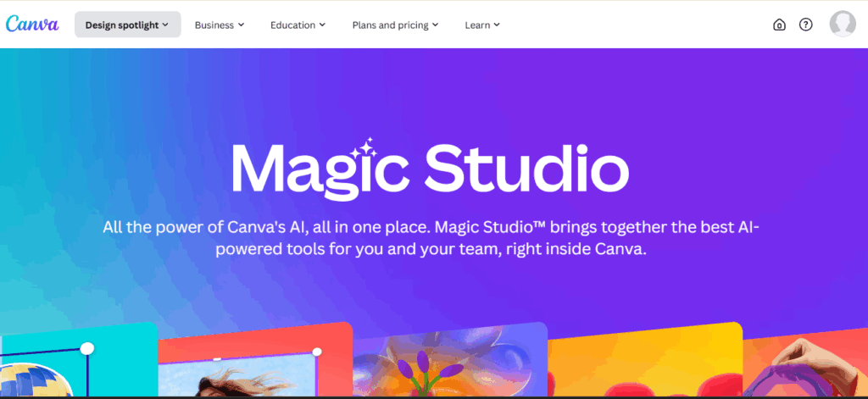Select the yellow-orange gradient card
This screenshot has height=399, width=868.
tap(645, 360)
